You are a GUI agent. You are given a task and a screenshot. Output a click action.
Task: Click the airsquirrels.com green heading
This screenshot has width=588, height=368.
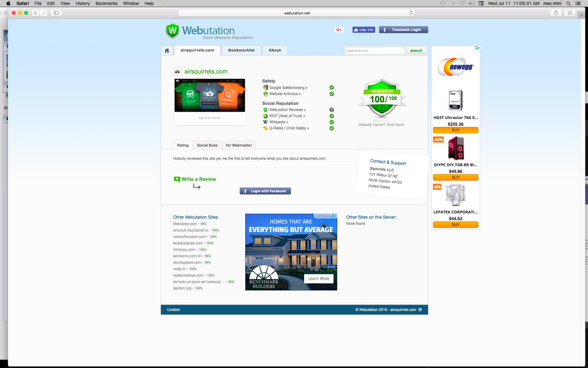click(206, 72)
